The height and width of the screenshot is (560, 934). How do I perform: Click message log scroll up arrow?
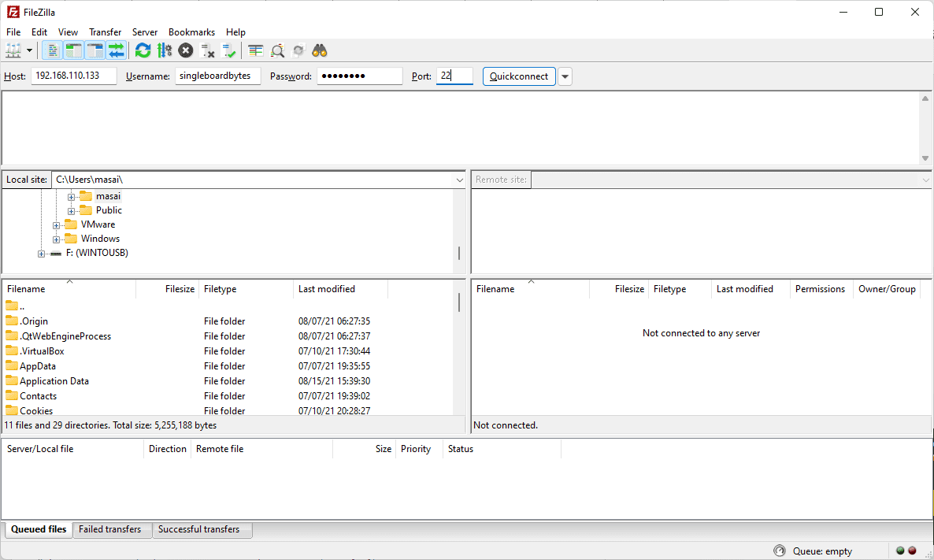[925, 98]
